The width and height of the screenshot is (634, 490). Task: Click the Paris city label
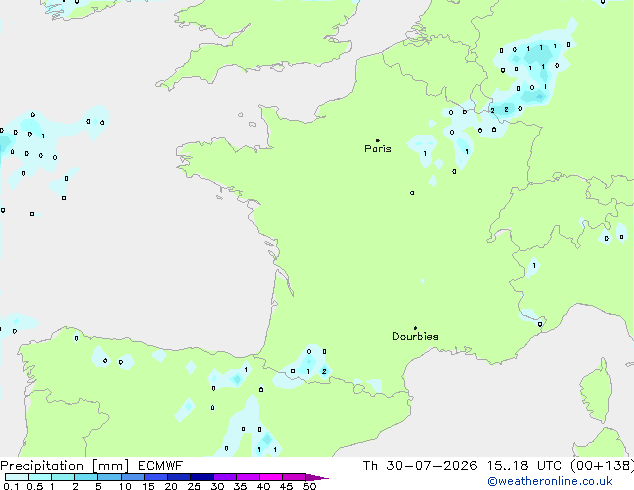click(378, 149)
